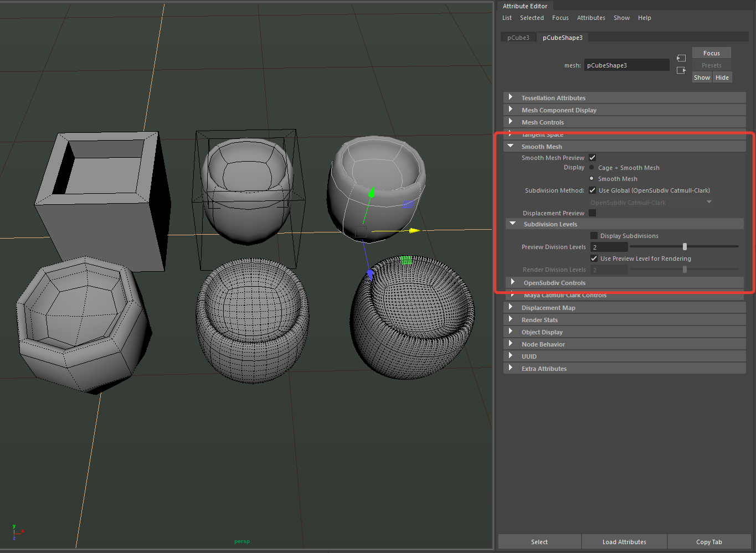Click the go to input connection icon
This screenshot has height=553, width=756.
coord(681,58)
